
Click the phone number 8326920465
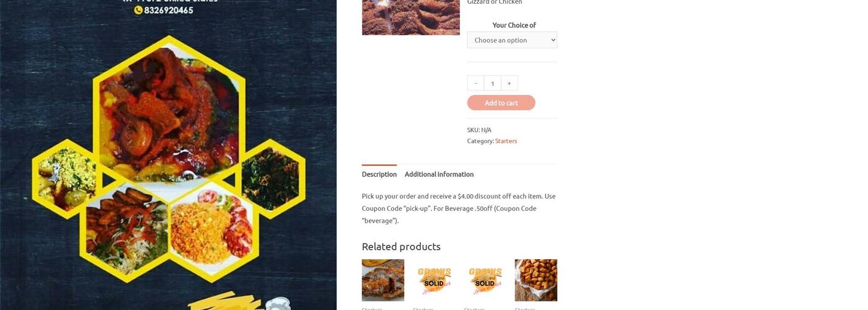pyautogui.click(x=169, y=10)
